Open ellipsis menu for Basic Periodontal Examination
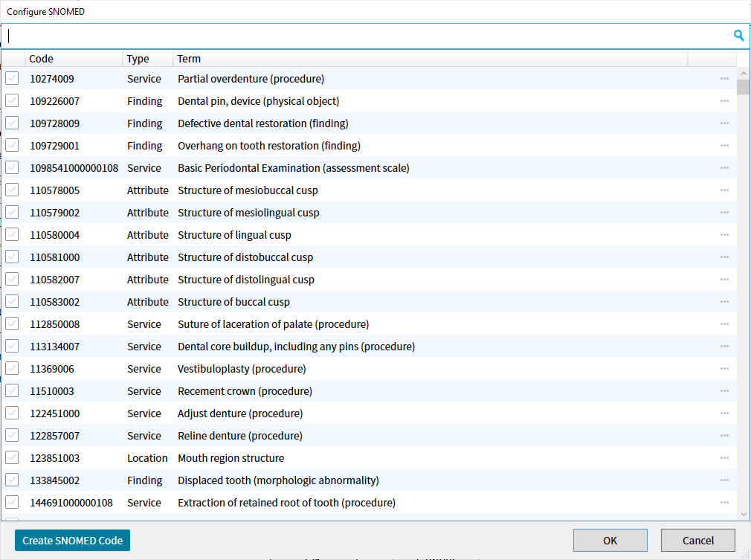This screenshot has height=560, width=751. (x=724, y=168)
